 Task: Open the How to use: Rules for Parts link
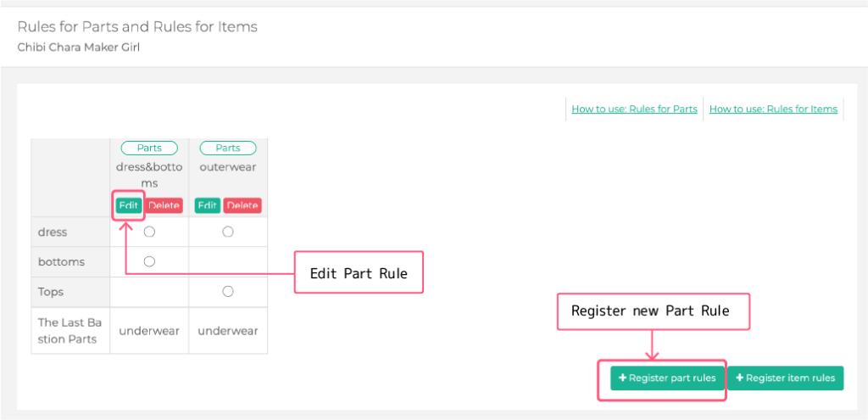pyautogui.click(x=634, y=109)
